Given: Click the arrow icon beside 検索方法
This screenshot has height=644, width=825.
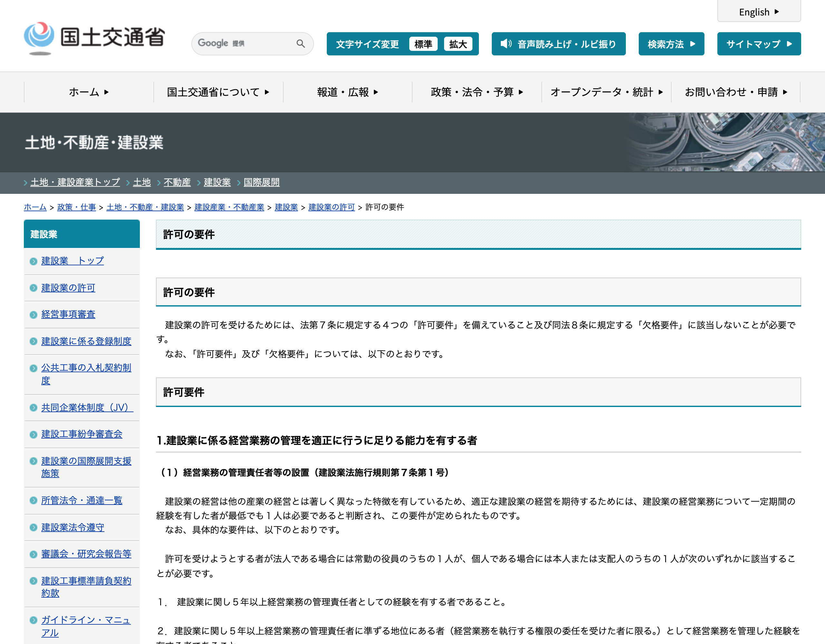Looking at the screenshot, I should click(693, 44).
